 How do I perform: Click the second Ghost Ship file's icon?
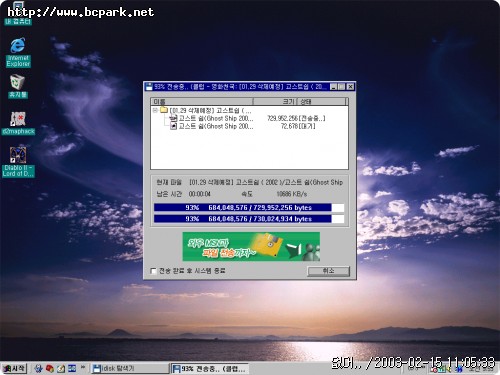pos(173,126)
